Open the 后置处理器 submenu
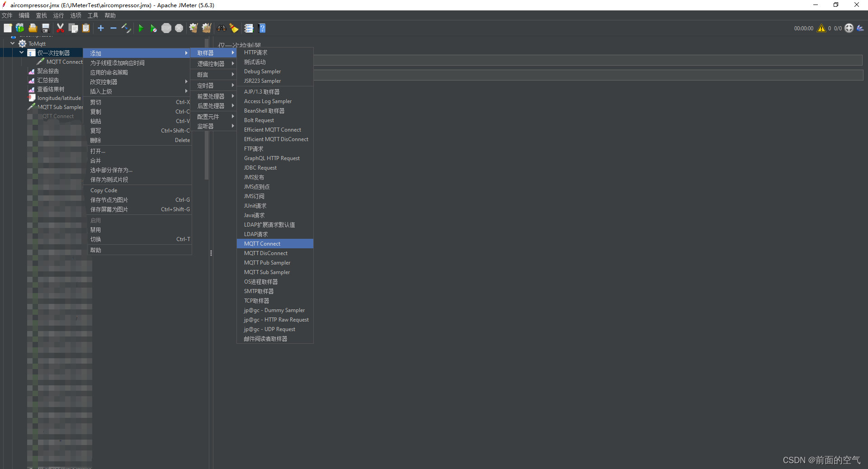 (x=214, y=106)
